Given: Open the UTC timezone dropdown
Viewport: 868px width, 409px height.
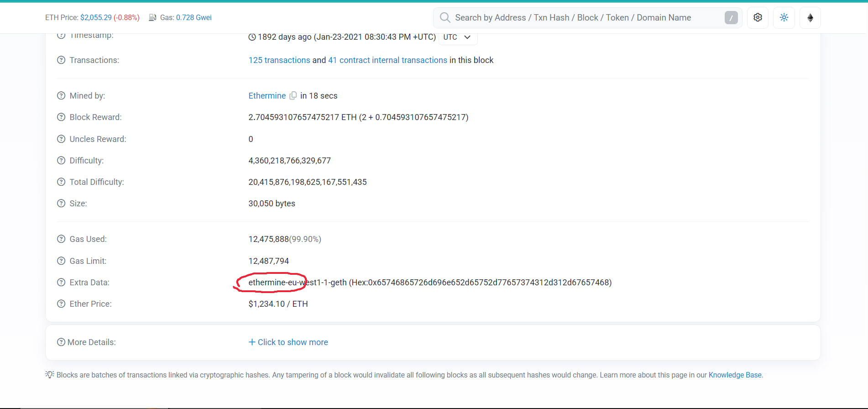Looking at the screenshot, I should point(458,37).
